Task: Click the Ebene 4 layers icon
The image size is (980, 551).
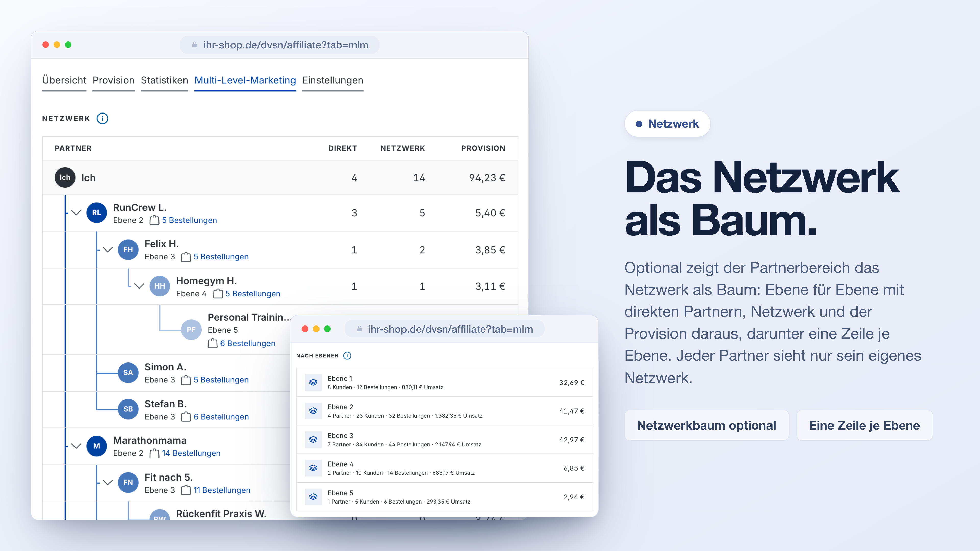Action: 313,468
